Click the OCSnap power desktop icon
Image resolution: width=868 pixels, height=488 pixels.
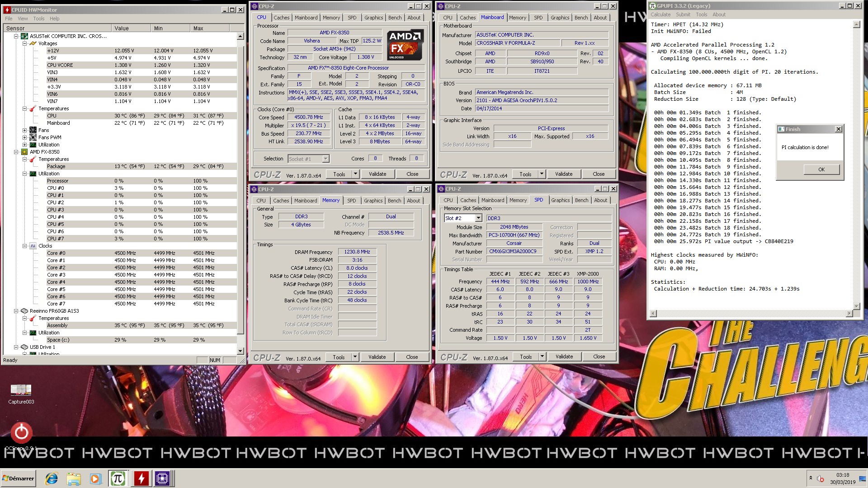pos(21,433)
